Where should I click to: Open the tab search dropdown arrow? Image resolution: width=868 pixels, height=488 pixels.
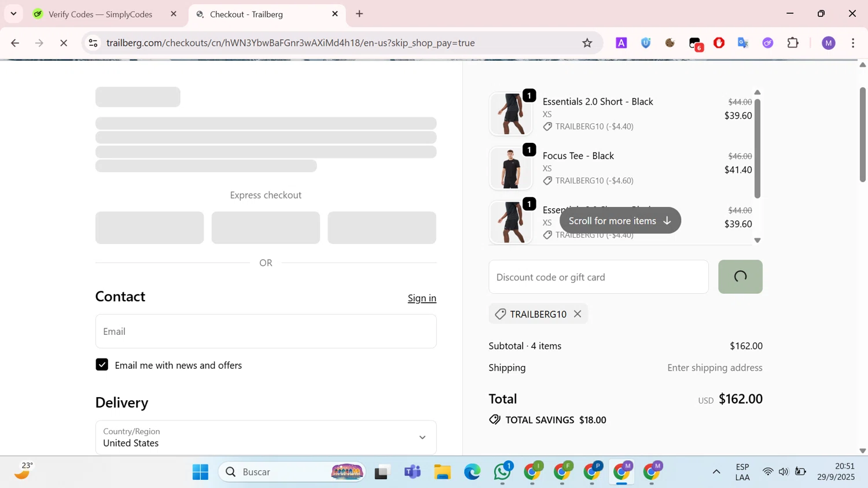pos(13,14)
